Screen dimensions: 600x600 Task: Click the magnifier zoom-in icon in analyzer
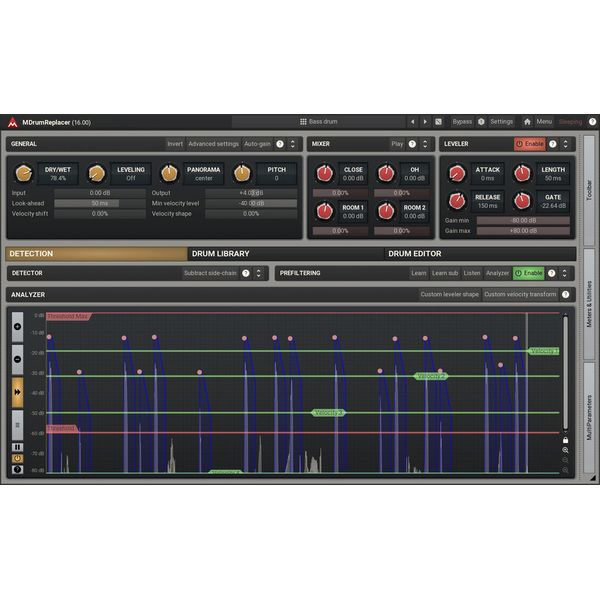[565, 450]
